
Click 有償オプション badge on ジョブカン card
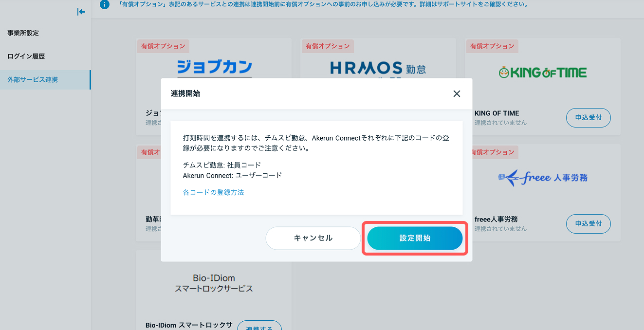click(x=163, y=46)
